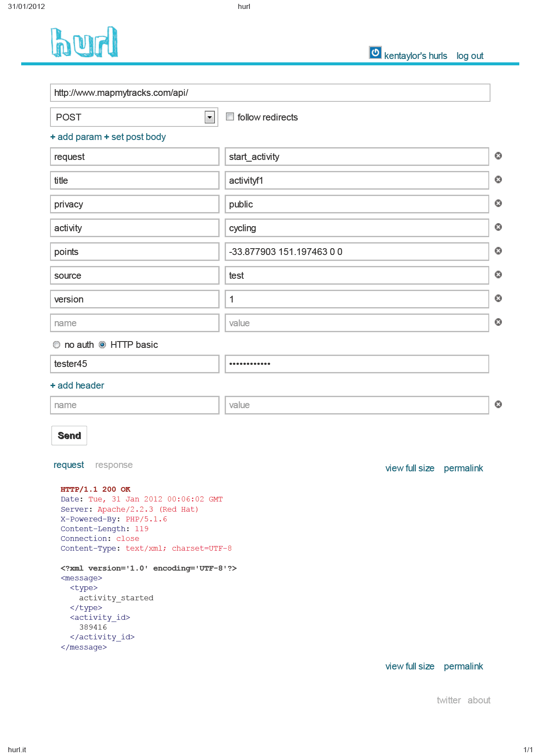Remove the 'privacy' parameter row
The height and width of the screenshot is (756, 546).
tap(498, 204)
